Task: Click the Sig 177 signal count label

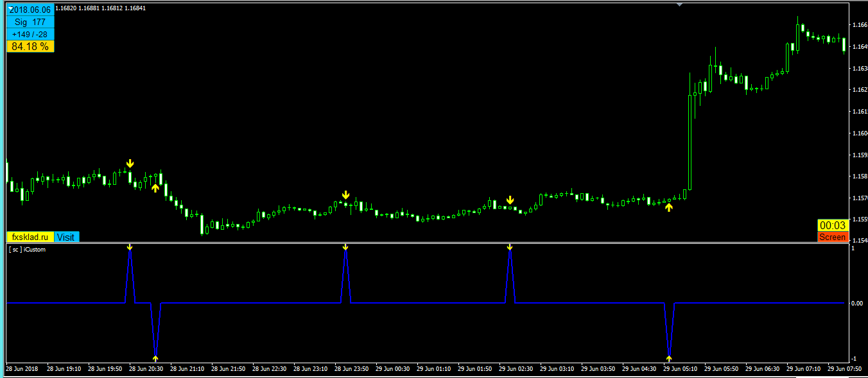Action: tap(30, 22)
